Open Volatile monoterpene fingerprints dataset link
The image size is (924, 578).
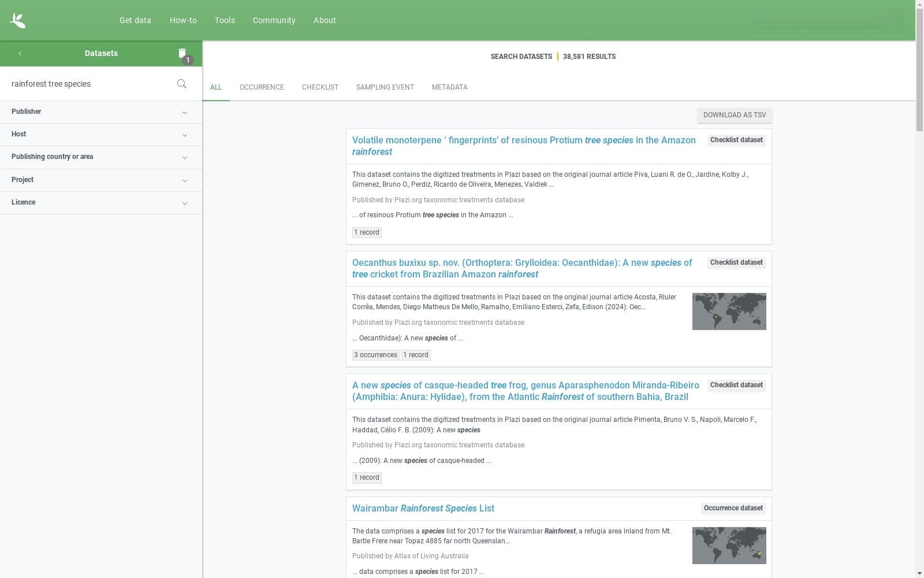click(524, 146)
